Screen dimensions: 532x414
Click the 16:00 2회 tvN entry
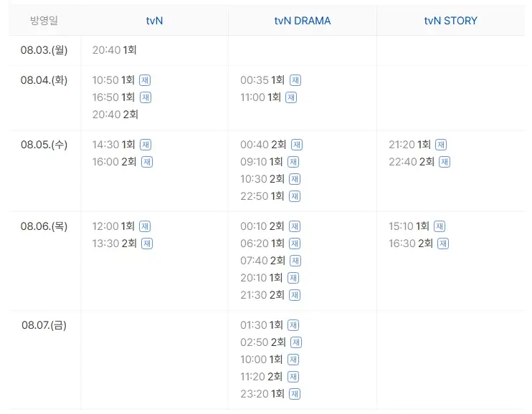tap(114, 162)
